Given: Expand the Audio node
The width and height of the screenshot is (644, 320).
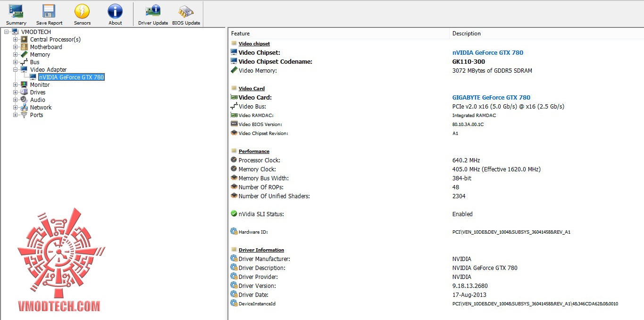Looking at the screenshot, I should tap(16, 100).
